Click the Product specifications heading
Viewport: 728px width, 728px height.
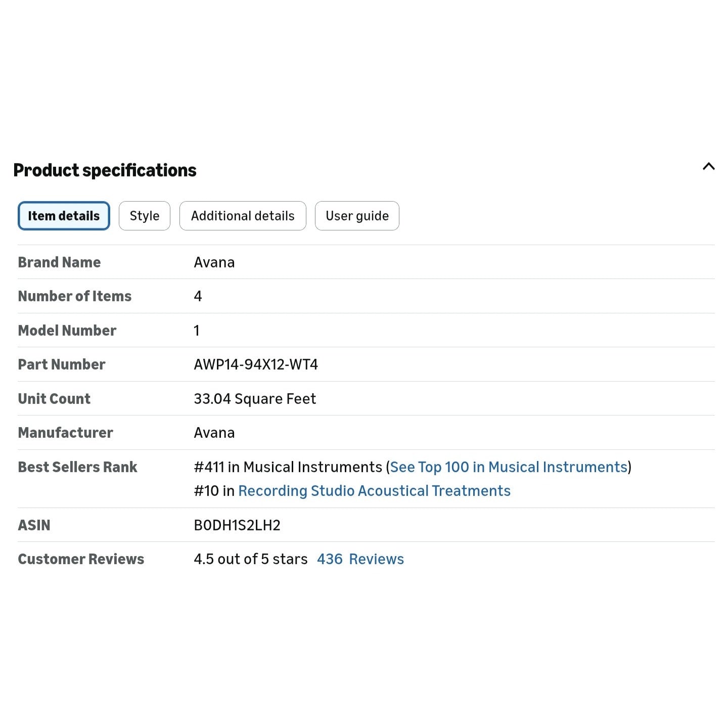[105, 170]
